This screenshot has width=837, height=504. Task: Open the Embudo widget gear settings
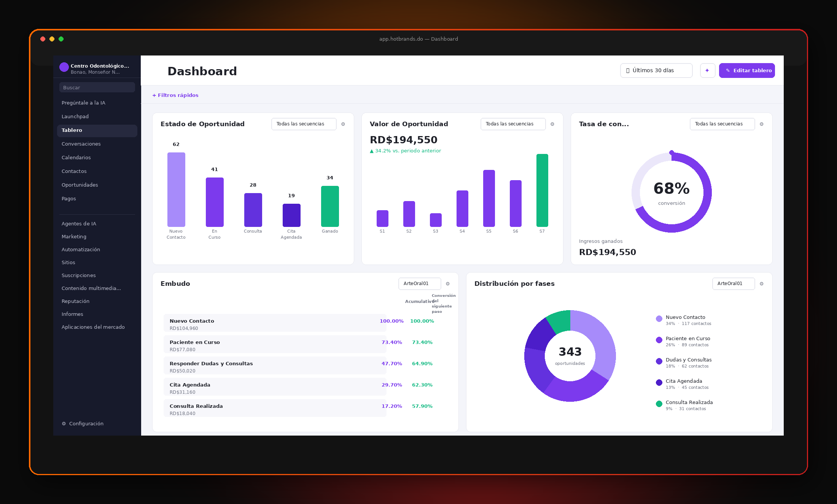(448, 284)
